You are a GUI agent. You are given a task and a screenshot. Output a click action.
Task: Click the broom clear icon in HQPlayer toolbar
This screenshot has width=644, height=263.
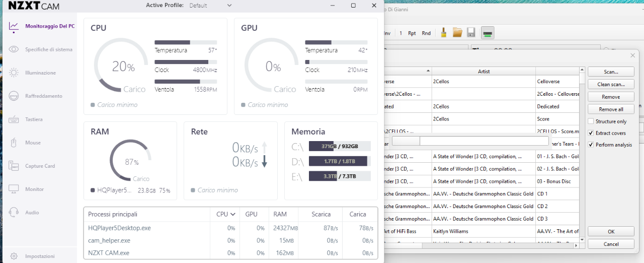[x=444, y=33]
